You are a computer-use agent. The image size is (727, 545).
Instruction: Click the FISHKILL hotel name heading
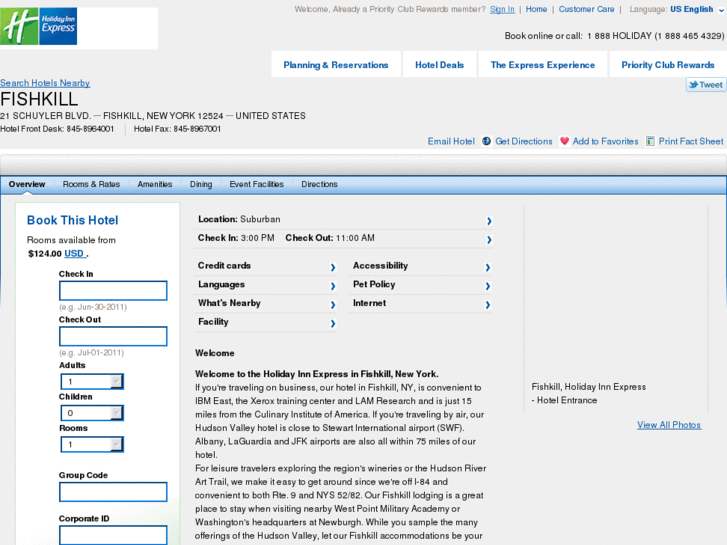tap(39, 99)
